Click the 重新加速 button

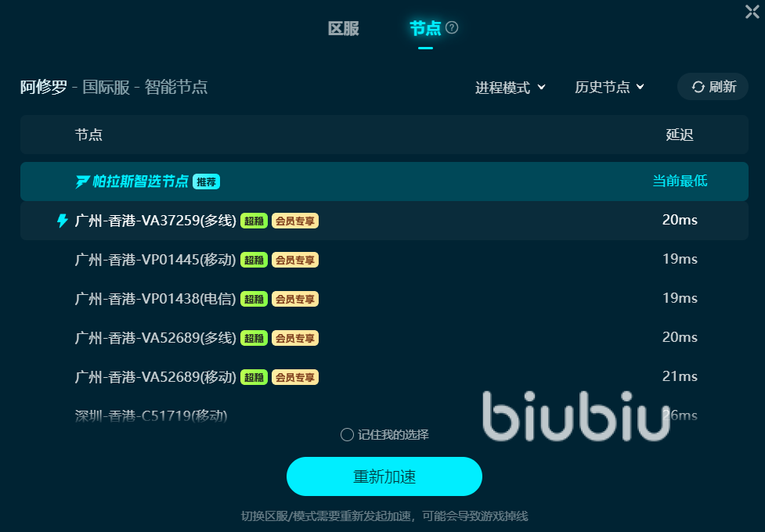pos(384,476)
